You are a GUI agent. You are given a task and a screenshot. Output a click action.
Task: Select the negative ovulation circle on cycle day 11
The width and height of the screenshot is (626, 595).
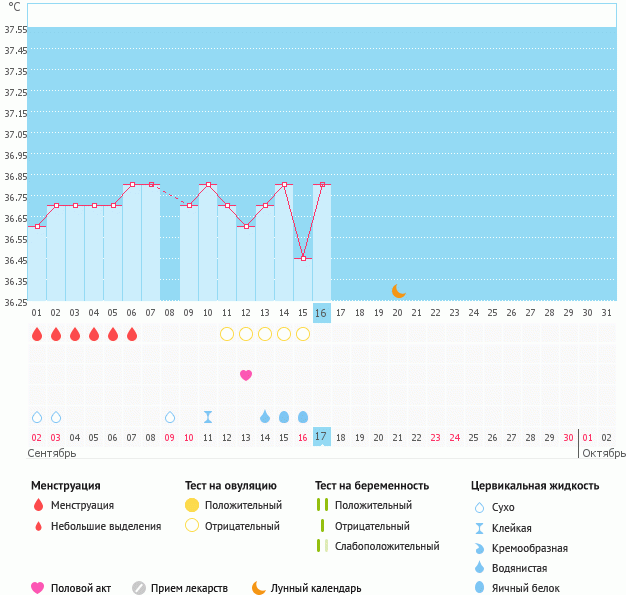tap(227, 334)
